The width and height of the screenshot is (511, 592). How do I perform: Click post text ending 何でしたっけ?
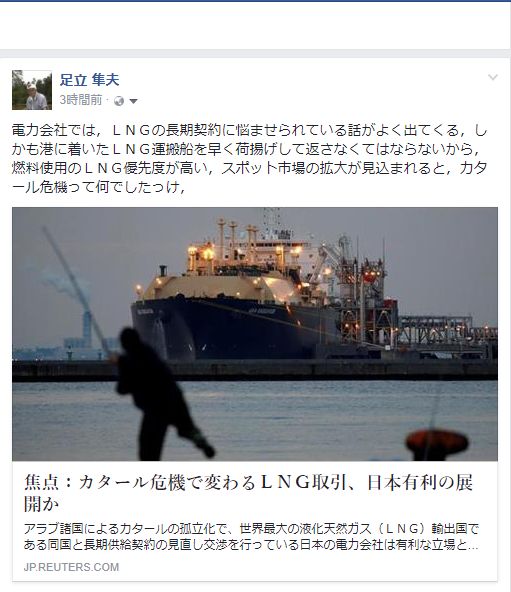click(x=98, y=187)
